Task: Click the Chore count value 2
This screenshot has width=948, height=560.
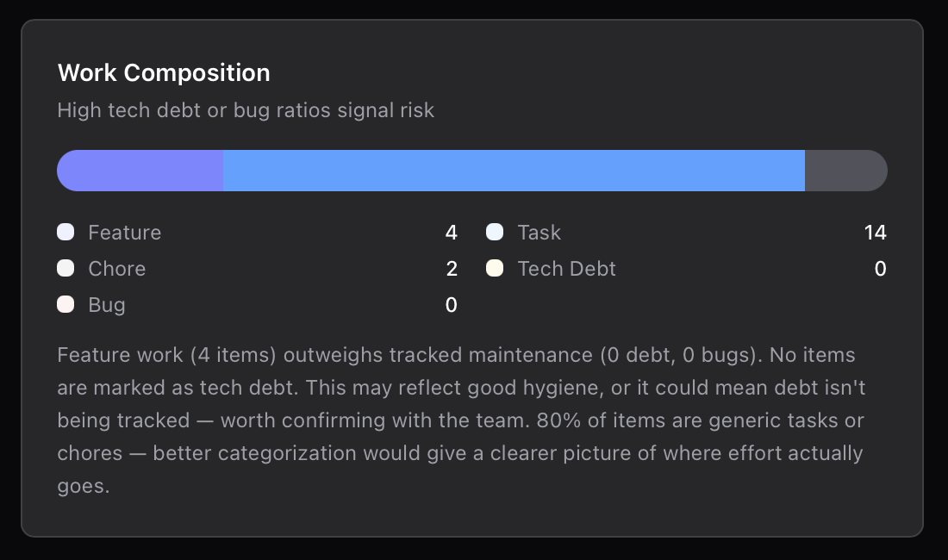Action: pyautogui.click(x=451, y=269)
